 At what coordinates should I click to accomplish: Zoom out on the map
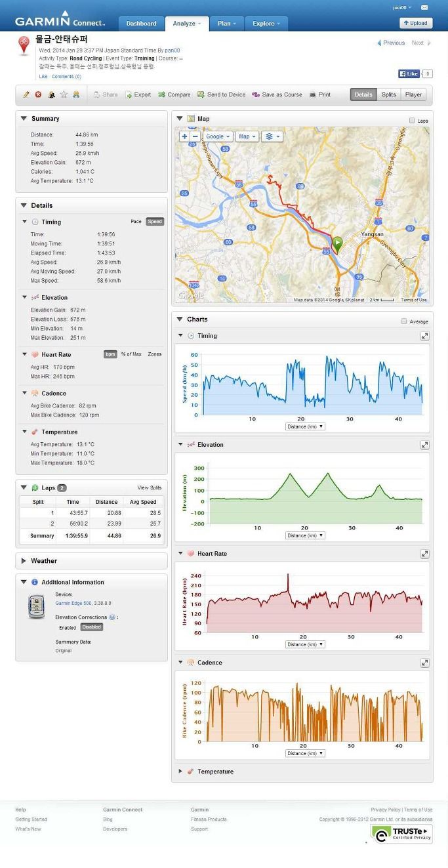tap(195, 136)
